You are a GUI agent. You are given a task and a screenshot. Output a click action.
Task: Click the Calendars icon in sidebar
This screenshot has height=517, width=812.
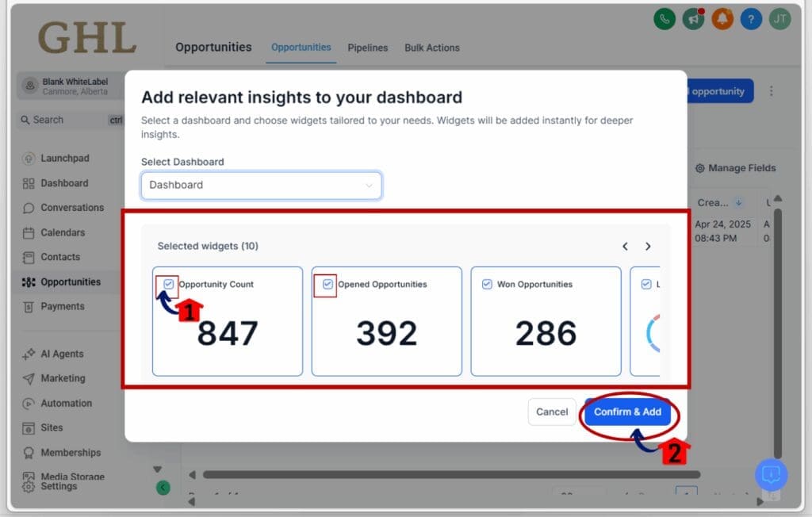[29, 232]
